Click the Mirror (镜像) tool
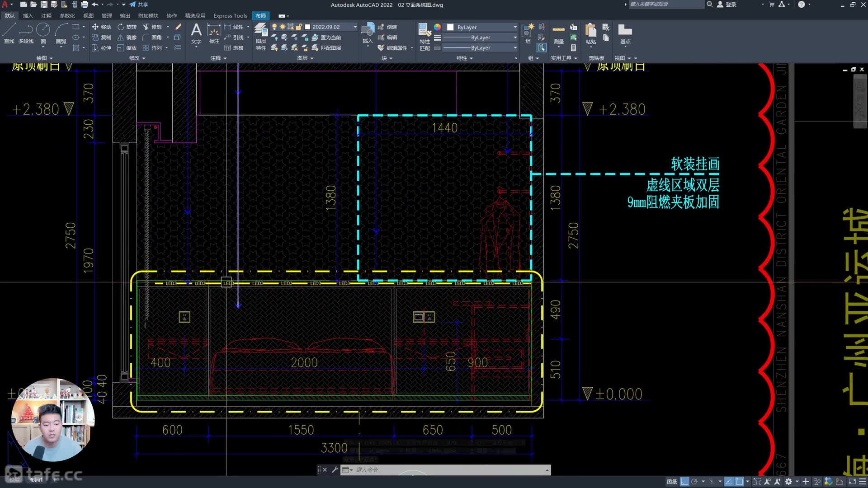868x488 pixels. tap(127, 38)
